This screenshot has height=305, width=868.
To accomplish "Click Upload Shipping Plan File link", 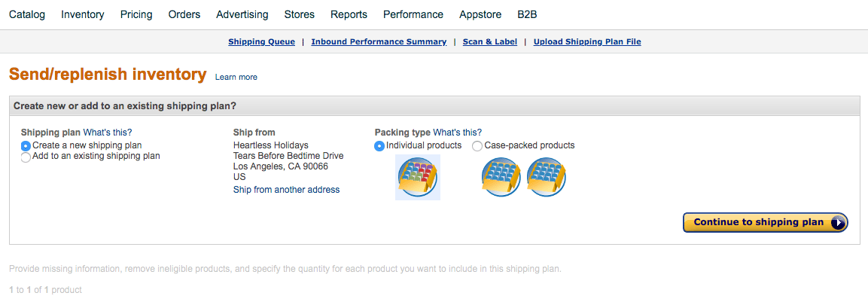I will coord(587,41).
